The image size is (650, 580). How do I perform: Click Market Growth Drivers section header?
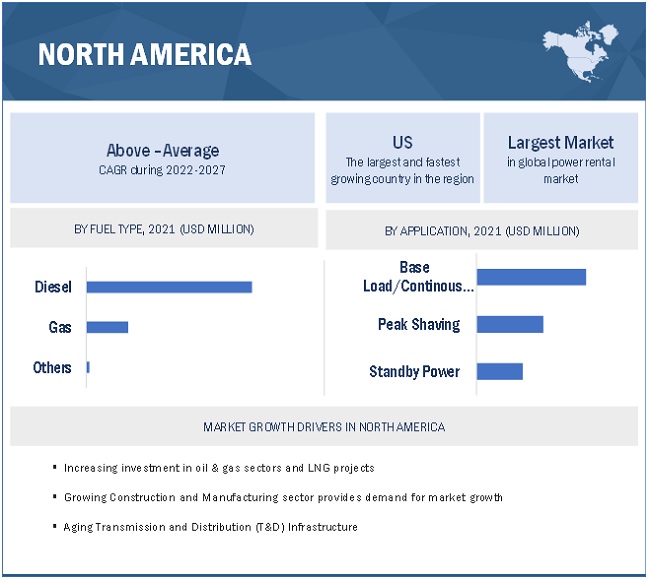[x=324, y=427]
